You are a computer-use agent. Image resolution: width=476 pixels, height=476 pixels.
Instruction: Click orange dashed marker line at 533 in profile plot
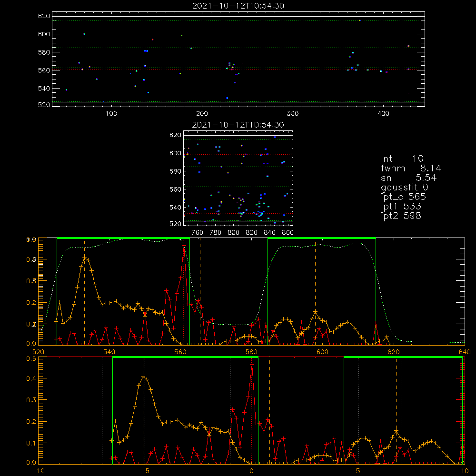(84, 291)
